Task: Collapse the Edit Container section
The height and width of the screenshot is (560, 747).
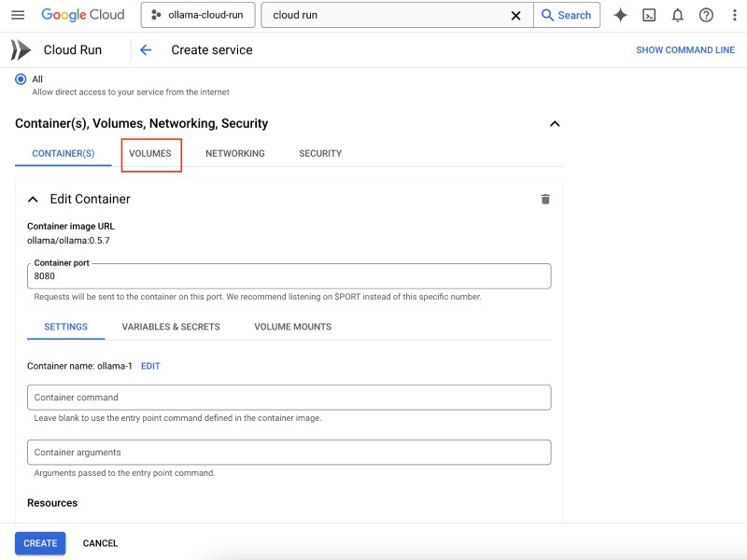Action: (x=34, y=199)
